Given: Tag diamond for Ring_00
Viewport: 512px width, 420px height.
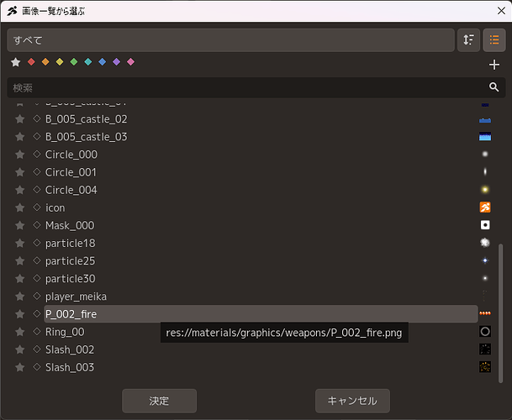Looking at the screenshot, I should (37, 331).
